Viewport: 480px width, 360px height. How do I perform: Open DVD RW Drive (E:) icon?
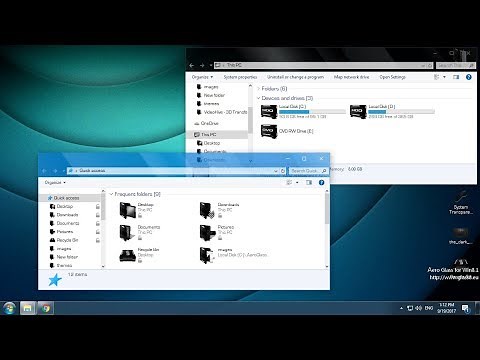[269, 131]
